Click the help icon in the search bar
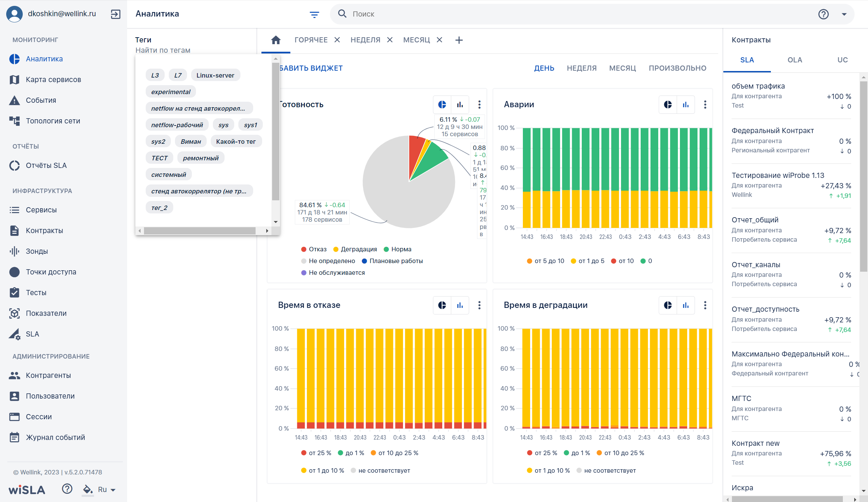The height and width of the screenshot is (502, 868). [x=823, y=14]
